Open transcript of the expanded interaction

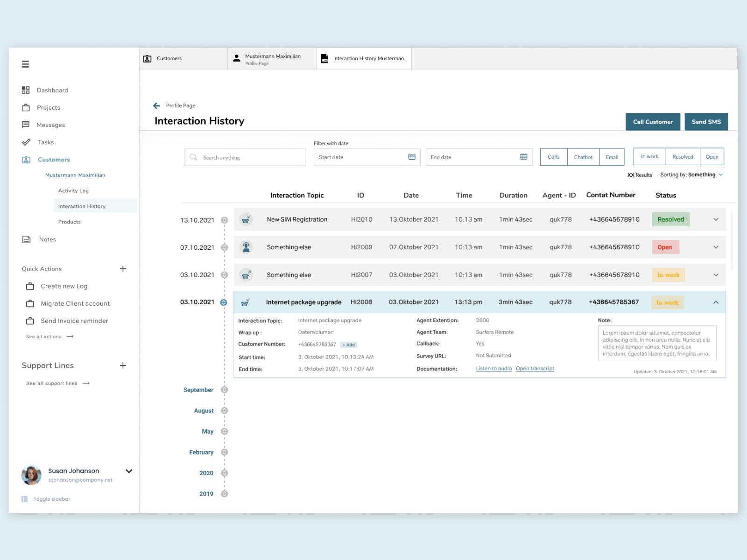535,368
